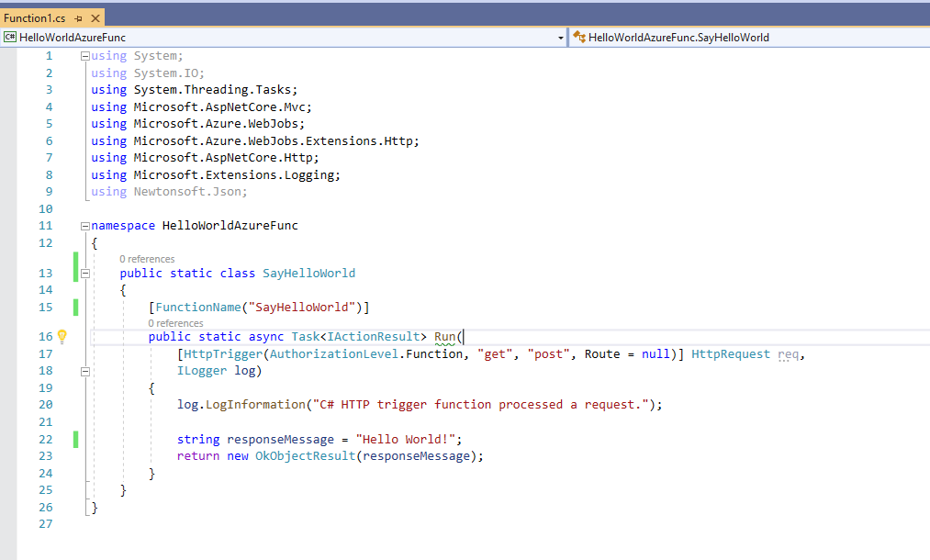This screenshot has height=560, width=930.
Task: Open '0 references' above SayHelloWorld class
Action: click(x=147, y=259)
